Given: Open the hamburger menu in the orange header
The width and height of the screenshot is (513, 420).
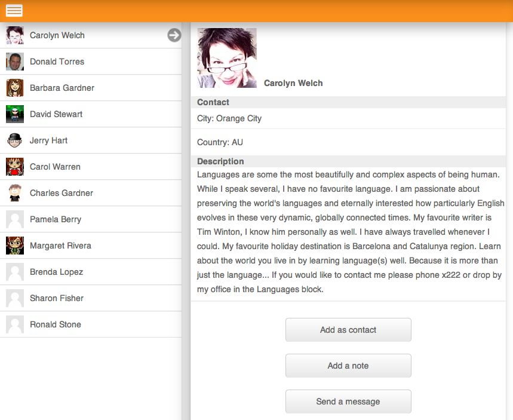Looking at the screenshot, I should 14,11.
